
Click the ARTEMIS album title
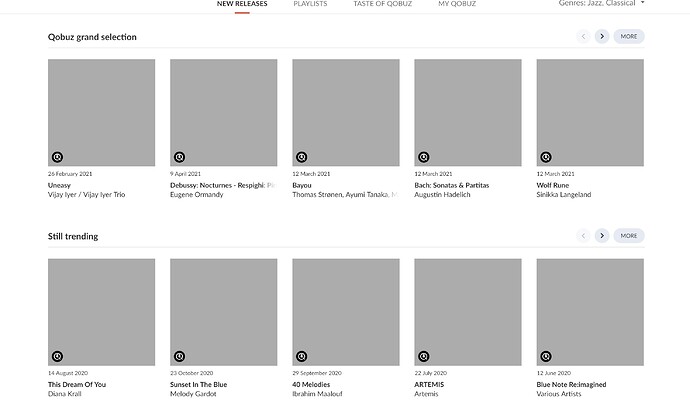[x=429, y=385]
